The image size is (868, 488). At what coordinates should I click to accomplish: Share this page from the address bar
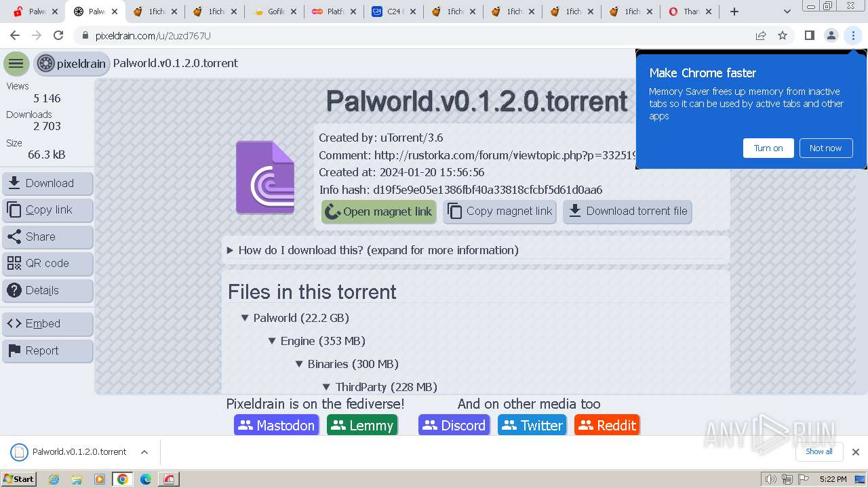761,35
